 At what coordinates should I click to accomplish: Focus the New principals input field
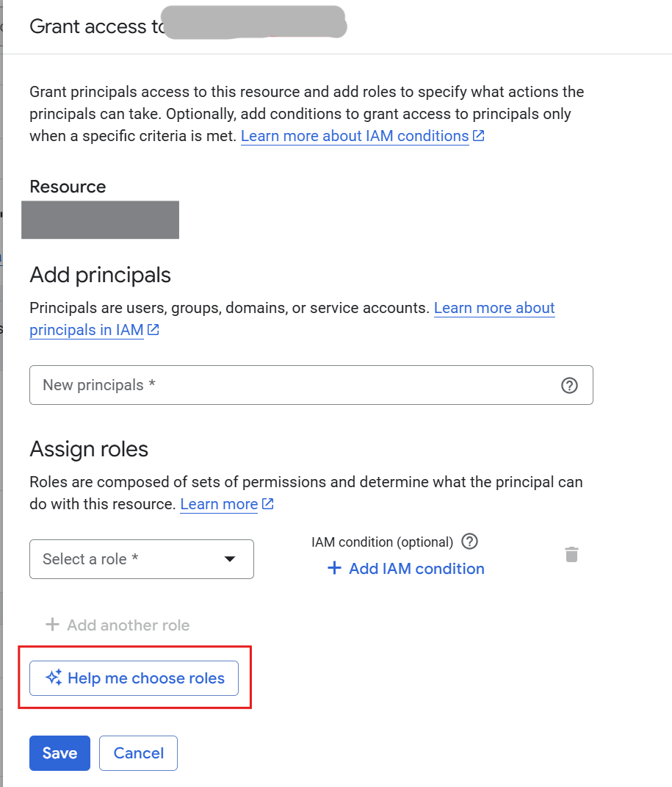pyautogui.click(x=294, y=385)
